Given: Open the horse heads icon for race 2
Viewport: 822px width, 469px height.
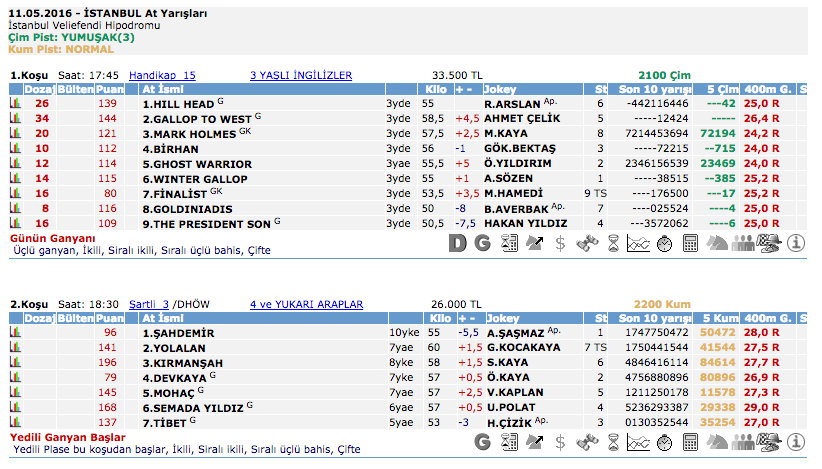Looking at the screenshot, I should [717, 443].
